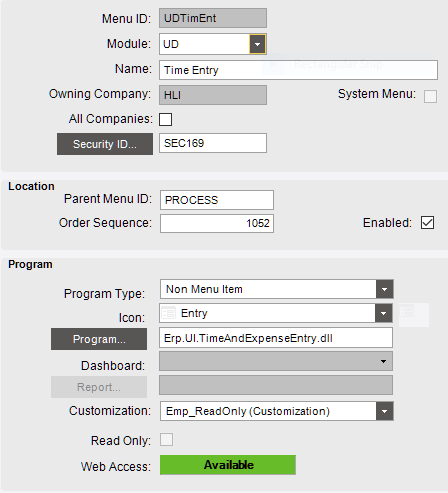This screenshot has height=493, width=448.
Task: Click the Security ID... button
Action: click(x=105, y=144)
